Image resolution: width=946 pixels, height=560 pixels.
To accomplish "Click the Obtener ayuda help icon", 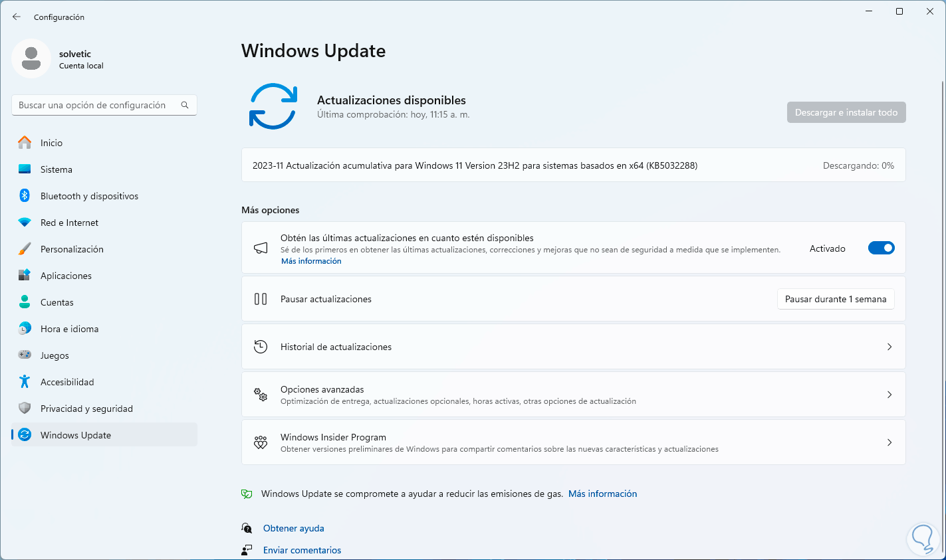I will click(x=247, y=528).
